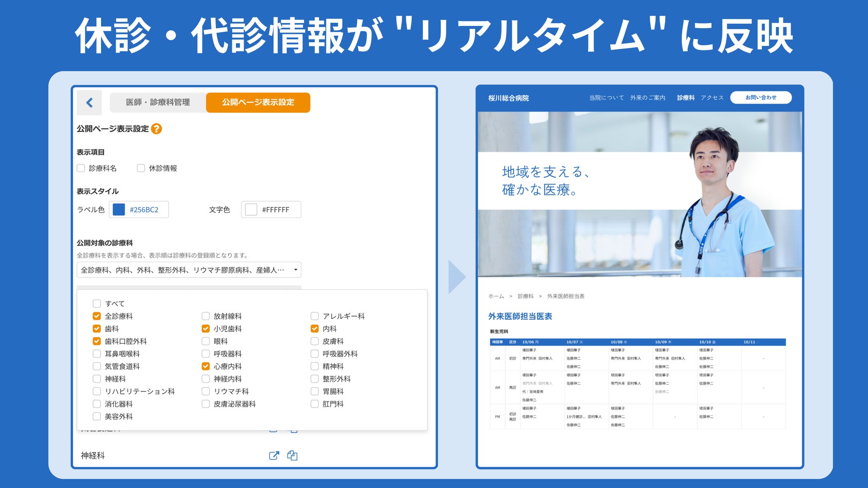Check the すべて option
Viewport: 868px width, 488px height.
click(97, 303)
